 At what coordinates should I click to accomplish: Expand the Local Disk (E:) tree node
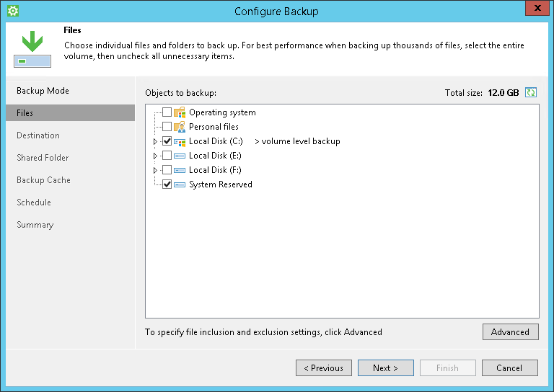click(x=155, y=156)
